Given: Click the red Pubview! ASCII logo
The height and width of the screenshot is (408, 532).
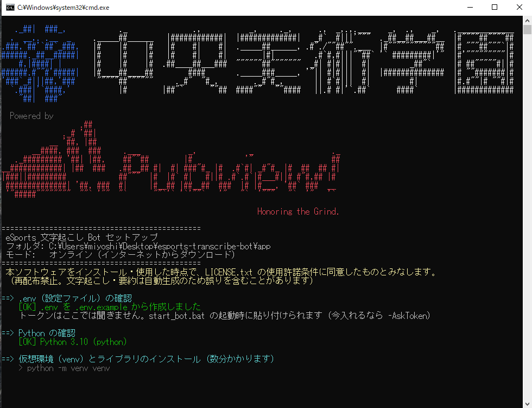Looking at the screenshot, I should click(x=171, y=160).
